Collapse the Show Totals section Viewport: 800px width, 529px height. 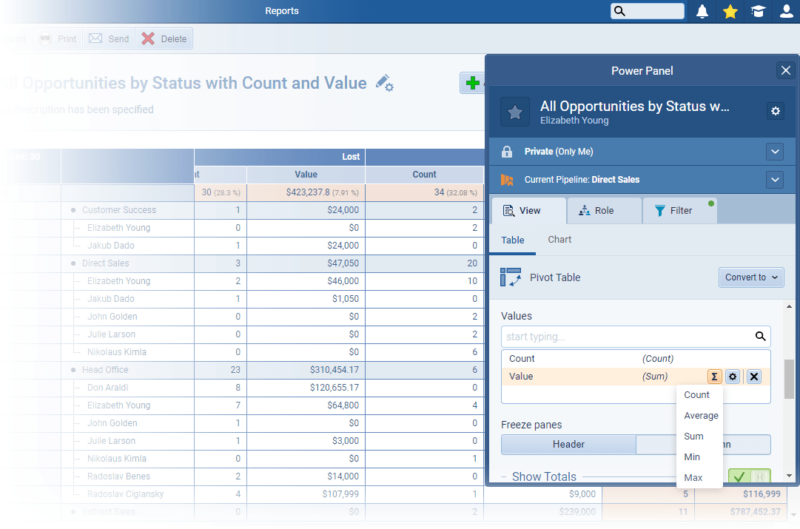(504, 476)
